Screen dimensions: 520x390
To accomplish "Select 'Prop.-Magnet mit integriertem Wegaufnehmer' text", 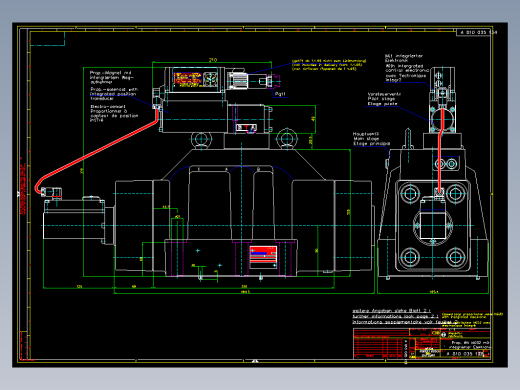I will pos(112,77).
